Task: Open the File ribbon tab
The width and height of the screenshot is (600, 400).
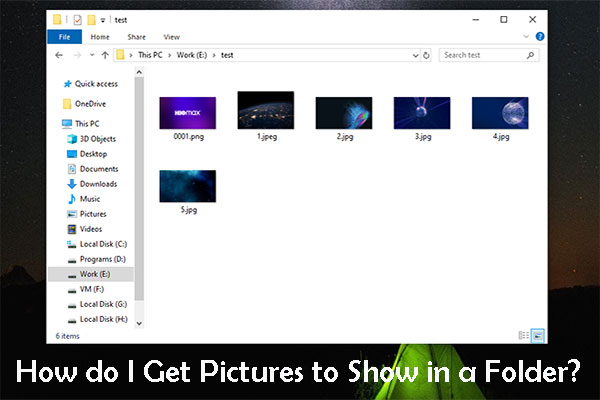Action: tap(64, 37)
